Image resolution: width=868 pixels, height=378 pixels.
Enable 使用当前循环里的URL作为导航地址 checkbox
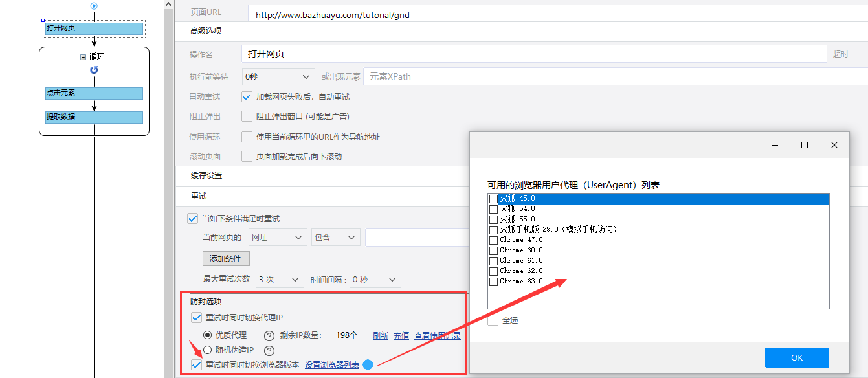point(247,137)
